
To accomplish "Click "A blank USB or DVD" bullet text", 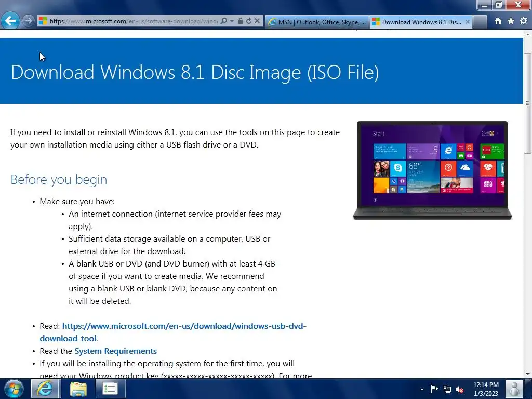I will tap(172, 282).
